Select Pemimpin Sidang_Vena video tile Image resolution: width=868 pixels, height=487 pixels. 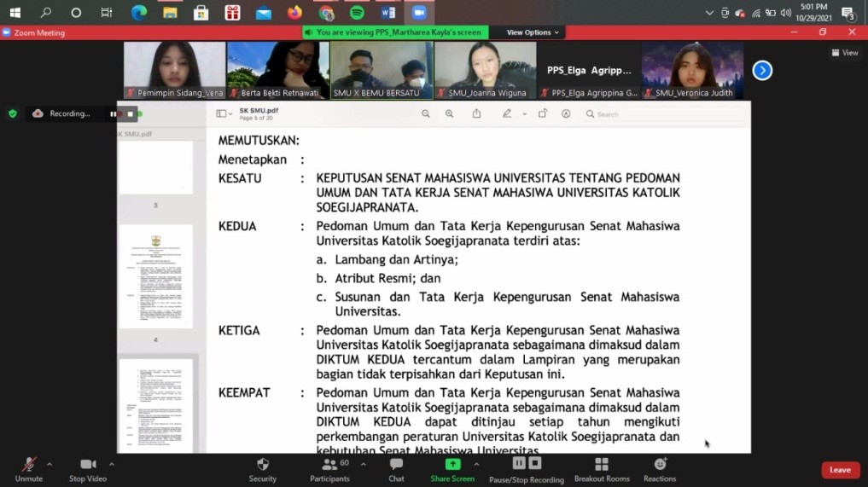[x=175, y=70]
